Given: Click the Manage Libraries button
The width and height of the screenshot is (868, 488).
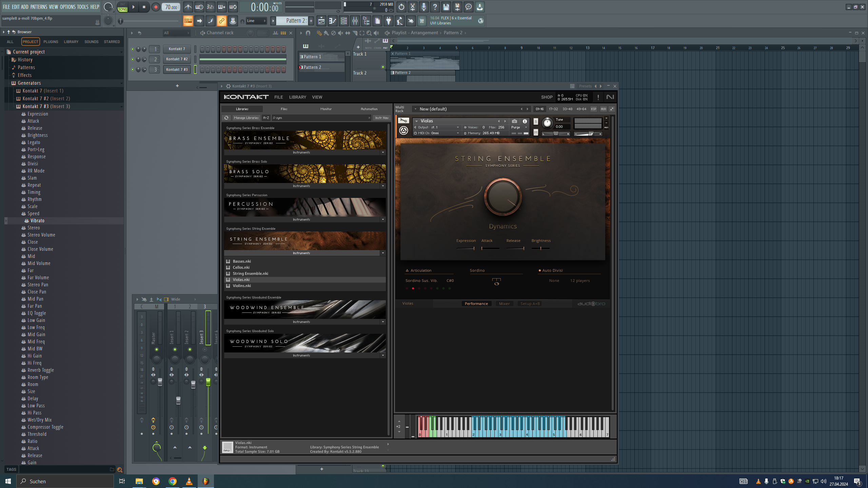Looking at the screenshot, I should (x=246, y=118).
